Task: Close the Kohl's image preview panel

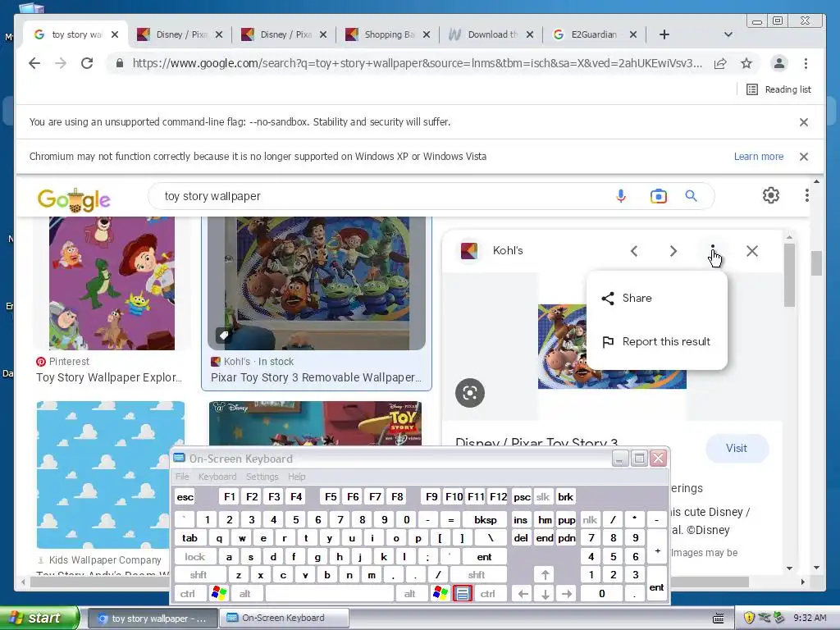Action: 752,251
